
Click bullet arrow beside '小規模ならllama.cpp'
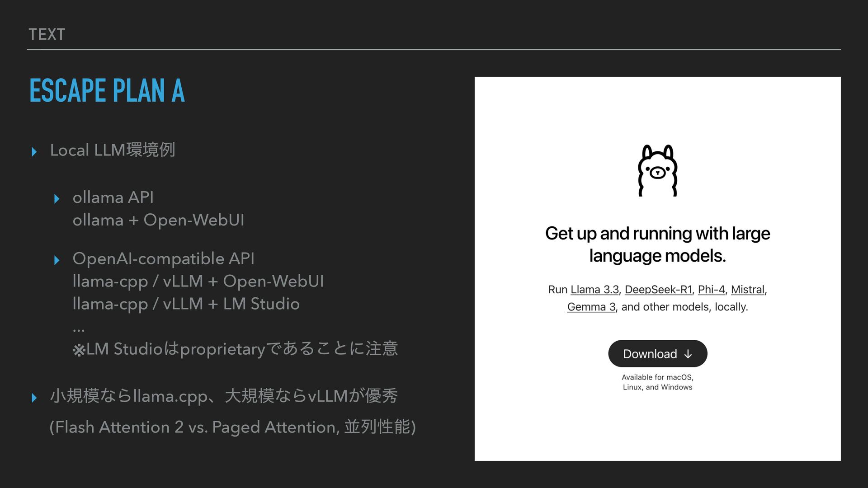click(34, 398)
